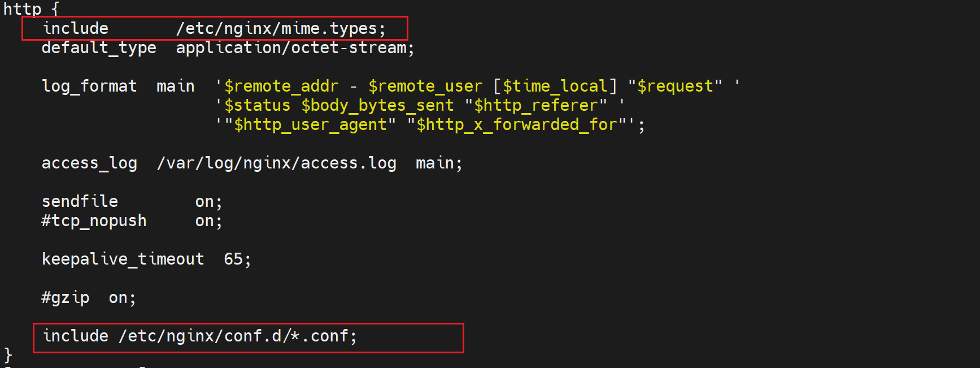Click the log_format directive keyword
The width and height of the screenshot is (980, 368).
[89, 86]
